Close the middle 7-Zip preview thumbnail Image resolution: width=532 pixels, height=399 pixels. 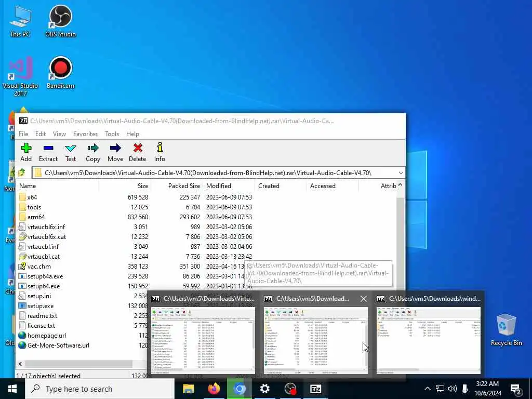coord(364,299)
